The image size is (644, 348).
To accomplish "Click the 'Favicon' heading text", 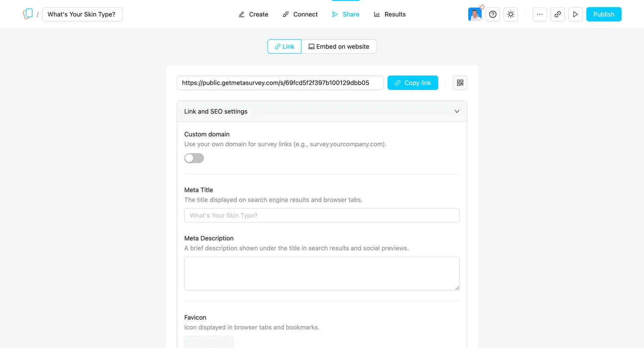I will [195, 317].
